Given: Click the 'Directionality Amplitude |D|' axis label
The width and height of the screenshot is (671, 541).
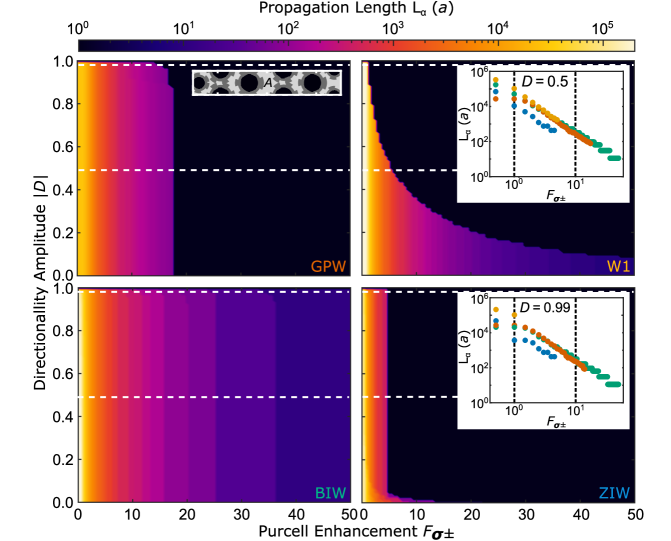Looking at the screenshot, I should click(40, 282).
